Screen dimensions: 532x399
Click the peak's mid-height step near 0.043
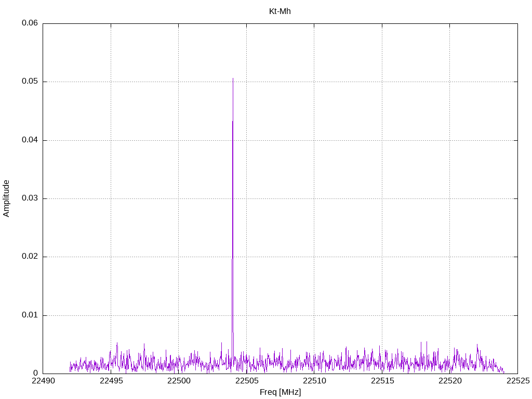point(232,121)
